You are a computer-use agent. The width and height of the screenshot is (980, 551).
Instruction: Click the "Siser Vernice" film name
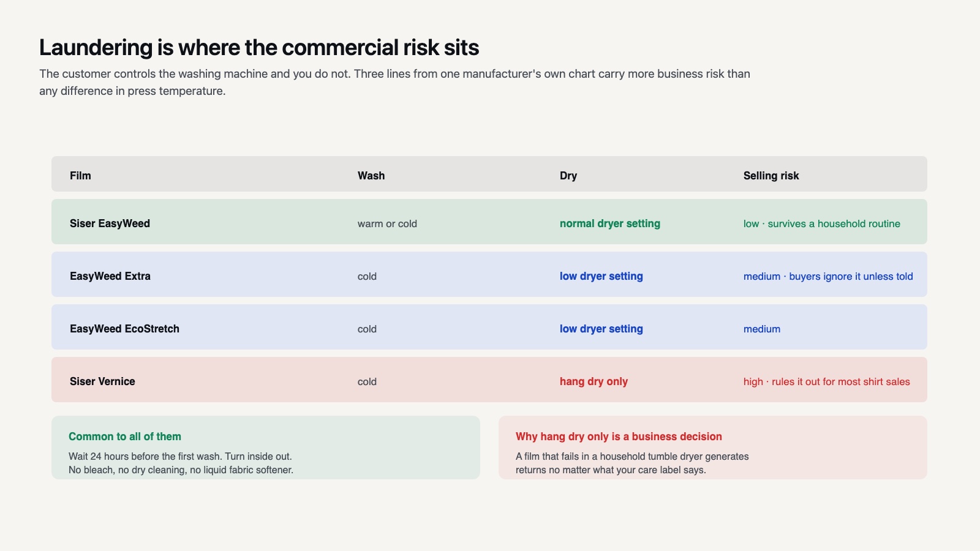coord(102,381)
